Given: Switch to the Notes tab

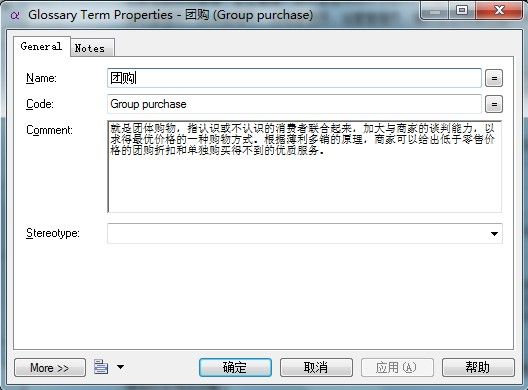Looking at the screenshot, I should coord(92,48).
